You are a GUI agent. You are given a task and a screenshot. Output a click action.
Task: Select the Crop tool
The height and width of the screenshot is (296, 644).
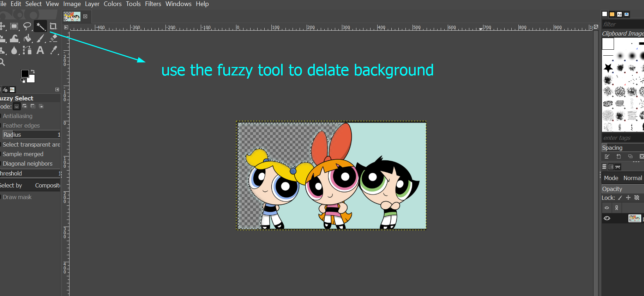coord(53,26)
